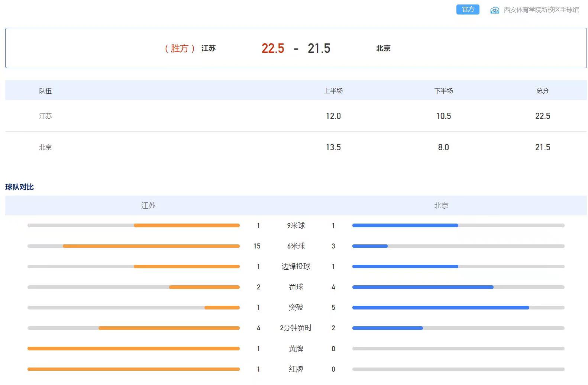This screenshot has width=588, height=385.
Task: Click the orange 黄牌 bar for 江苏
Action: [x=133, y=349]
